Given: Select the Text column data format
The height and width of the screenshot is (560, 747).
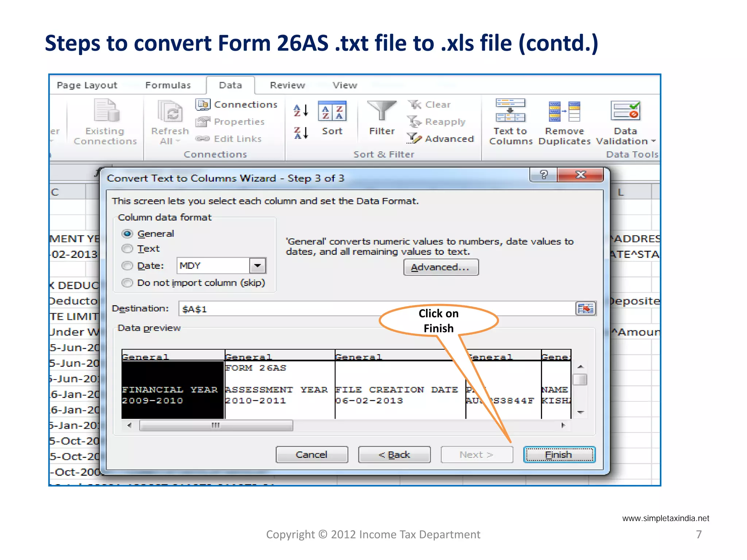Looking at the screenshot, I should (127, 249).
